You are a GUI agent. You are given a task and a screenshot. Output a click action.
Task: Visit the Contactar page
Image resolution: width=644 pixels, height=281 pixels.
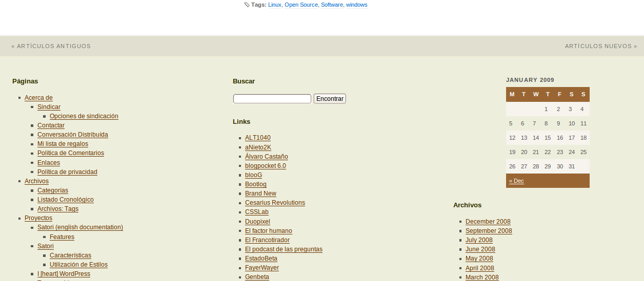(51, 125)
